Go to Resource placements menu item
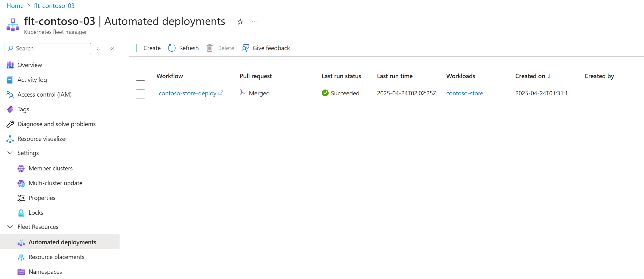This screenshot has width=644, height=279. (51, 257)
